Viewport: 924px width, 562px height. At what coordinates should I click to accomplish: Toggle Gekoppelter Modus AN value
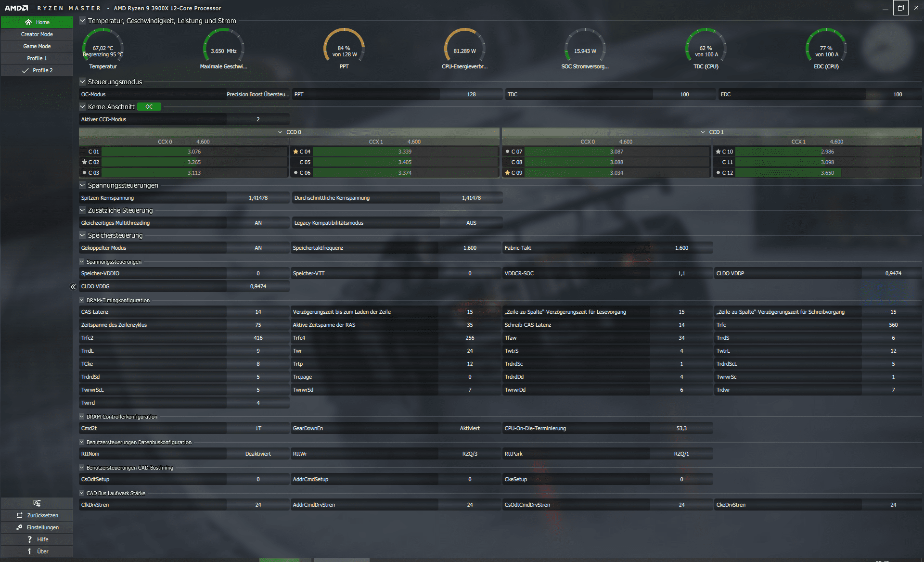258,248
